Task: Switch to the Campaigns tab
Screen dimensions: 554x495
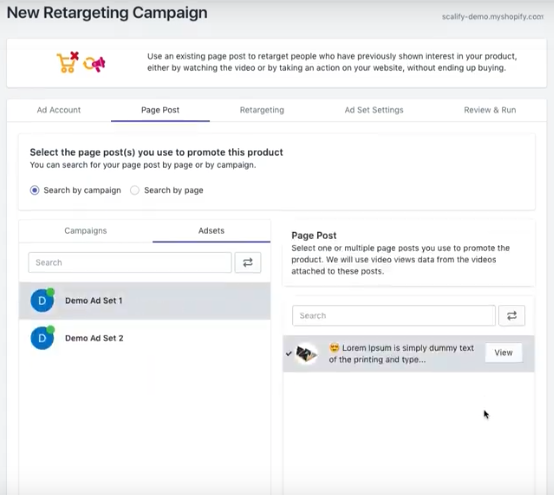Action: tap(86, 231)
